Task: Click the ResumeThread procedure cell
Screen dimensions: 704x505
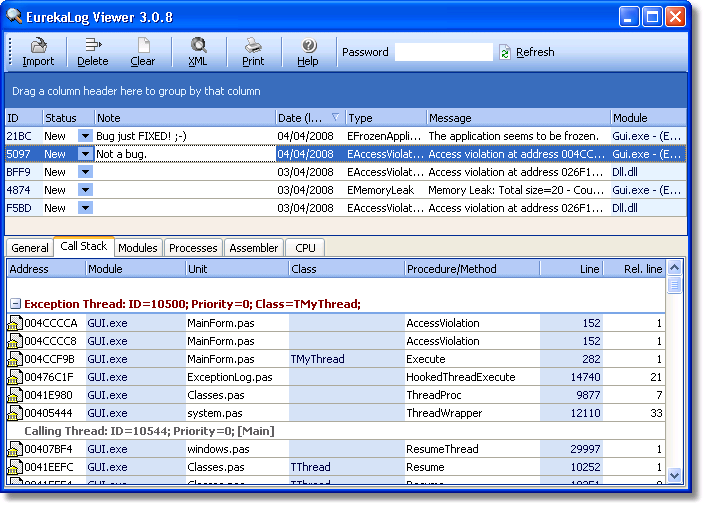Action: 472,449
